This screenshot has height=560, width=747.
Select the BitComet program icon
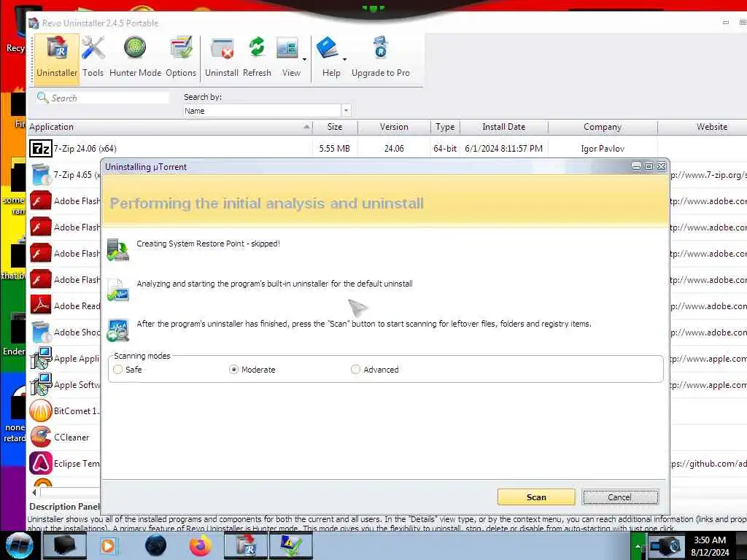(41, 411)
